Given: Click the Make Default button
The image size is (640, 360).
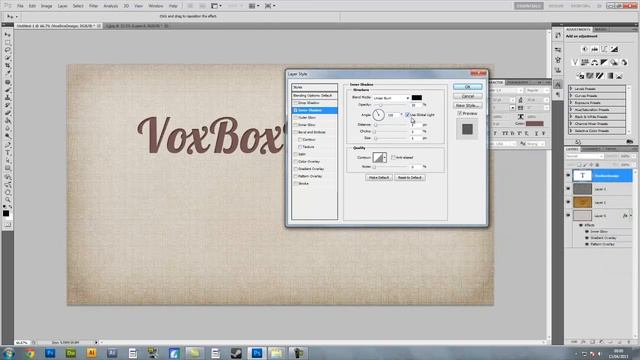Looking at the screenshot, I should 379,178.
